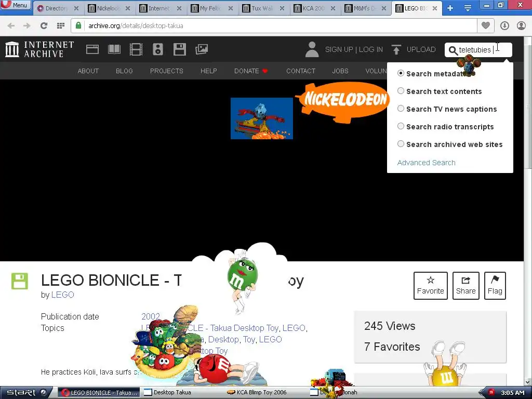
Task: Close the Internet Archive tab
Action: (x=179, y=8)
